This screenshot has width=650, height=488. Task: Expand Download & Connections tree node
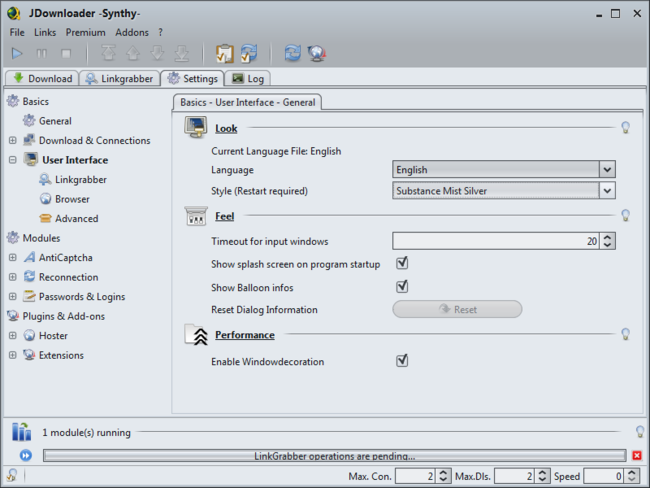pyautogui.click(x=13, y=140)
